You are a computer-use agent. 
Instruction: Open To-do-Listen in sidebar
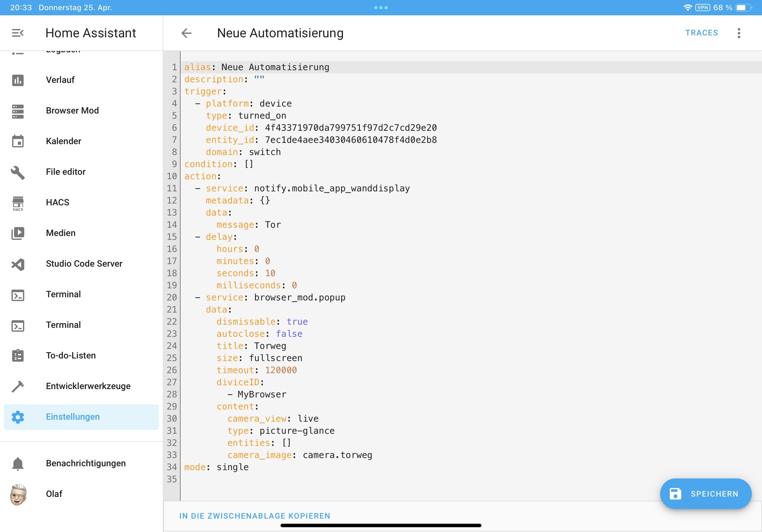click(71, 356)
